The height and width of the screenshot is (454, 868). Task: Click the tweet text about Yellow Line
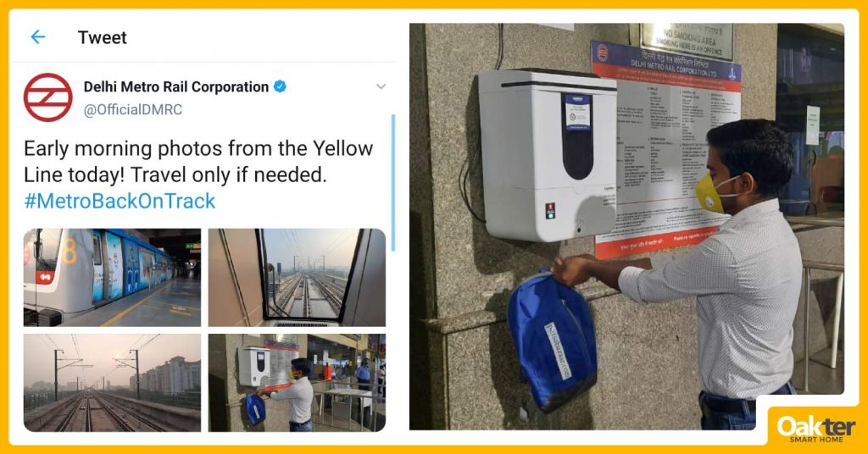[198, 162]
